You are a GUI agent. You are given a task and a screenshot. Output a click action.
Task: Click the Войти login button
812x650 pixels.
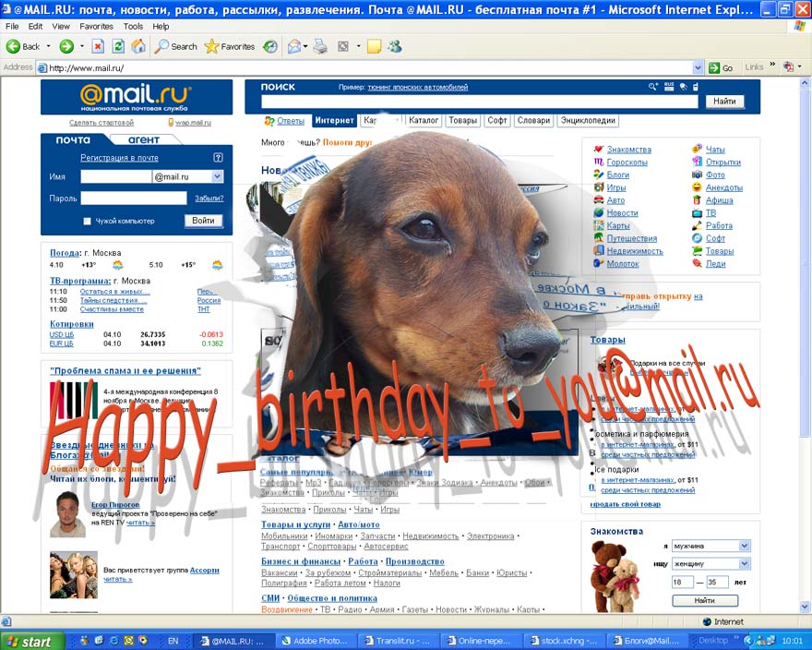click(203, 221)
